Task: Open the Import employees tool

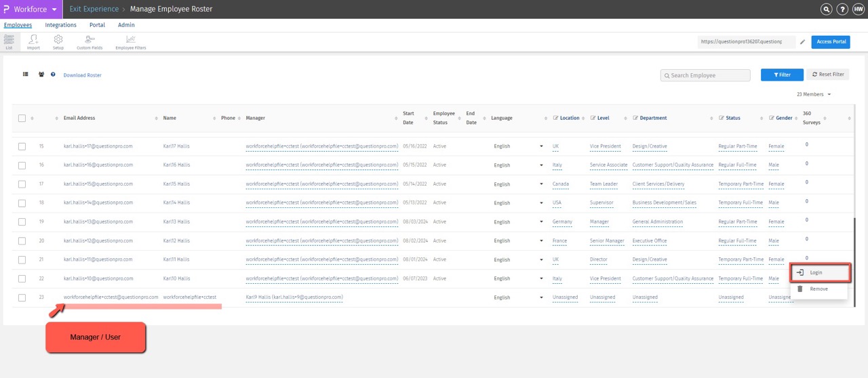Action: pos(33,42)
